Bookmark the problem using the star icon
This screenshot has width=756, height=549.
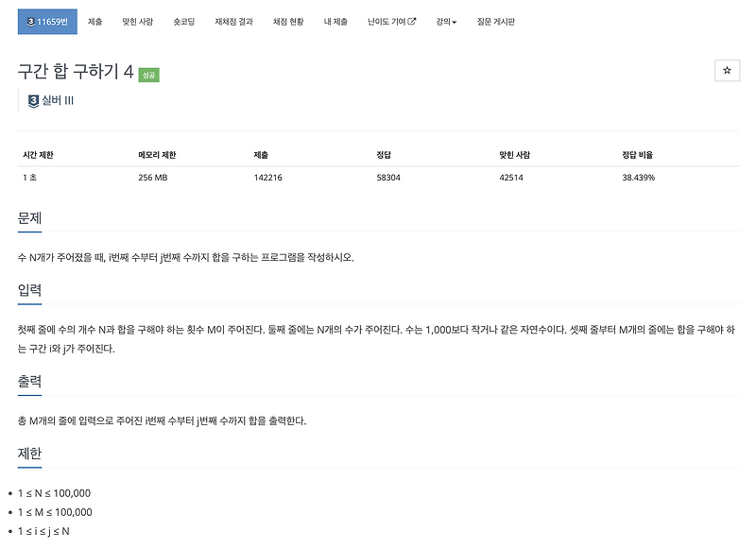(x=728, y=70)
